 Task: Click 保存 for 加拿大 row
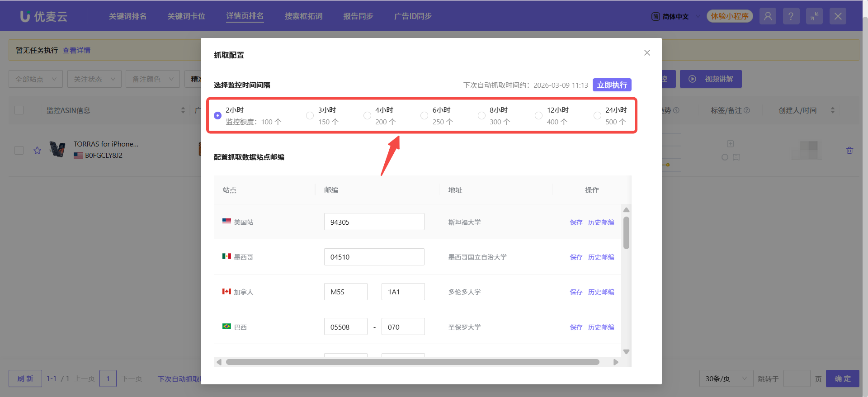576,292
